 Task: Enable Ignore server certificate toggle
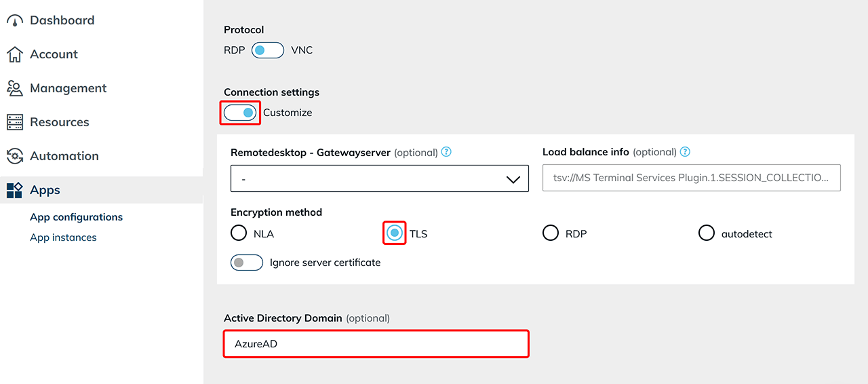click(247, 263)
